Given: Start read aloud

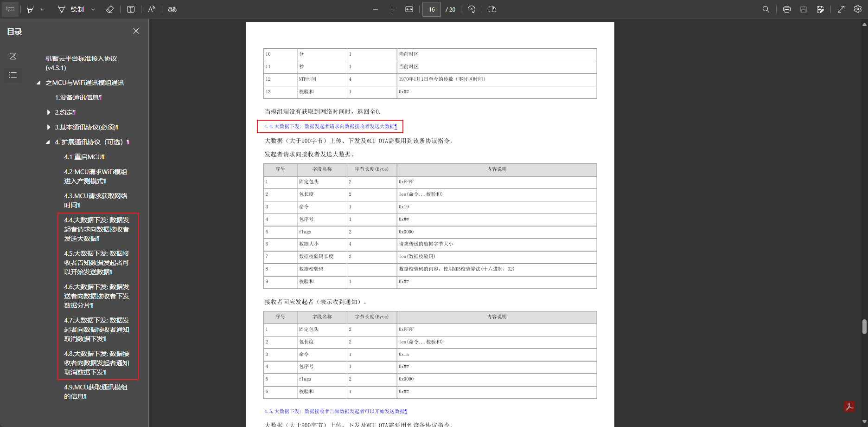Looking at the screenshot, I should pyautogui.click(x=152, y=9).
